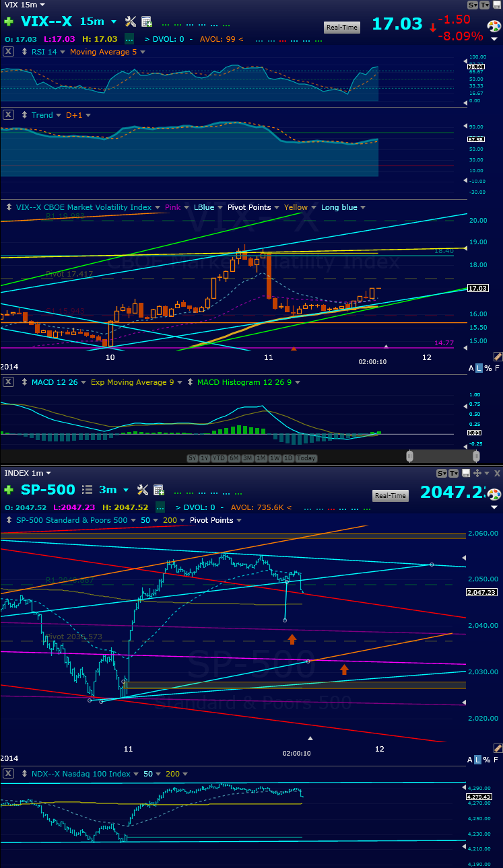Open the Exp Moving Average 9 dropdown
503x868 pixels.
(x=180, y=382)
